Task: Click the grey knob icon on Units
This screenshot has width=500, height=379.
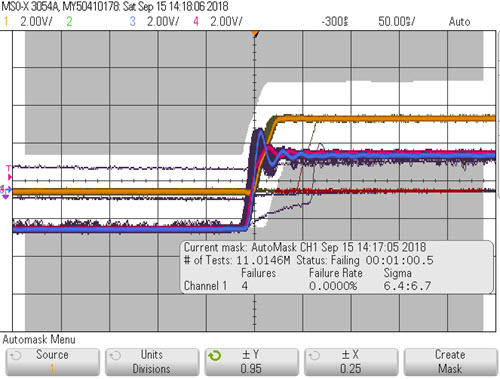Action: [115, 356]
